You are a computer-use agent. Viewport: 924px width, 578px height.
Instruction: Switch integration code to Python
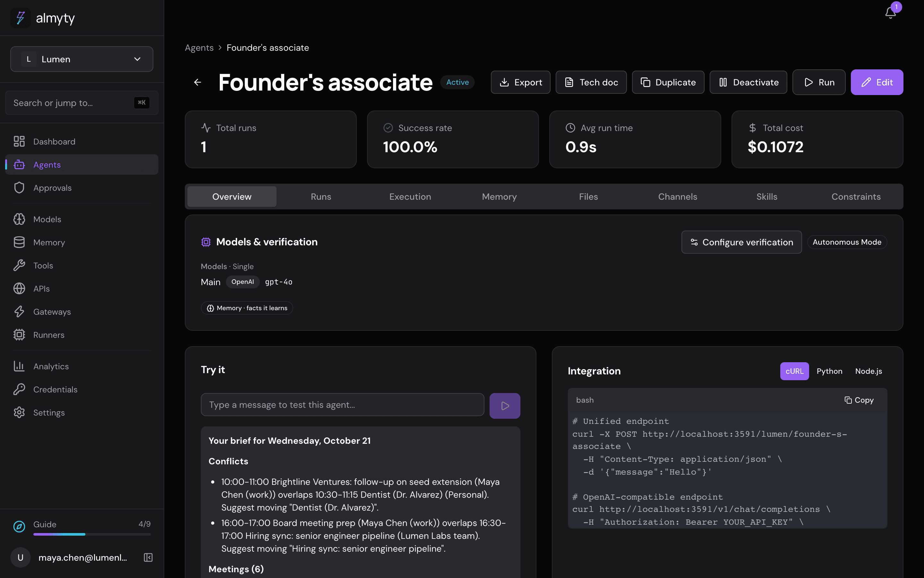tap(829, 371)
